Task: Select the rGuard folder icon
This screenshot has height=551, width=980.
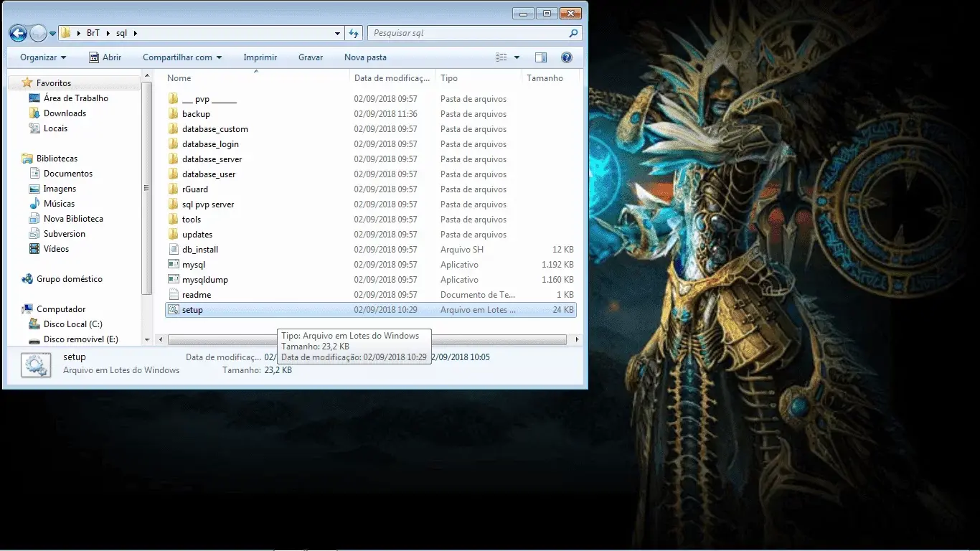Action: 173,189
